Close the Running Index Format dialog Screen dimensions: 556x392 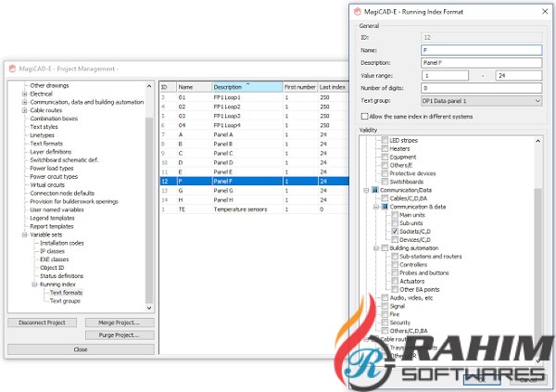tap(545, 12)
